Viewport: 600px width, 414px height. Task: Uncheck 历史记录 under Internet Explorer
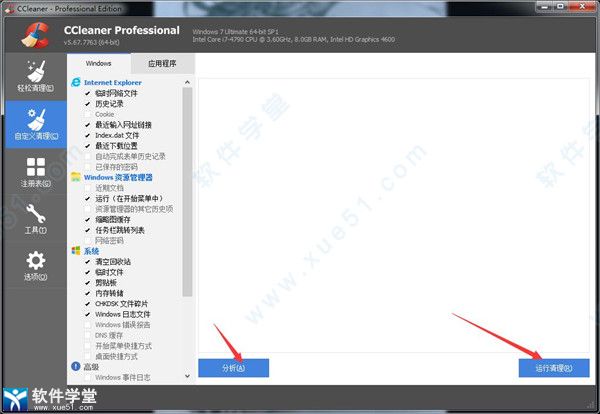88,104
